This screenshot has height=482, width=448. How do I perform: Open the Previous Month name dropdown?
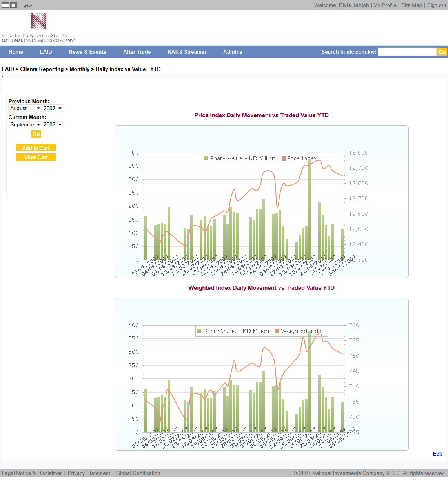[x=25, y=109]
